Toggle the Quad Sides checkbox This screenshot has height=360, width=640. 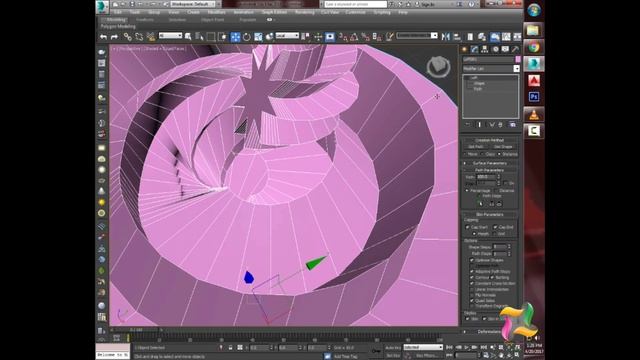point(472,300)
